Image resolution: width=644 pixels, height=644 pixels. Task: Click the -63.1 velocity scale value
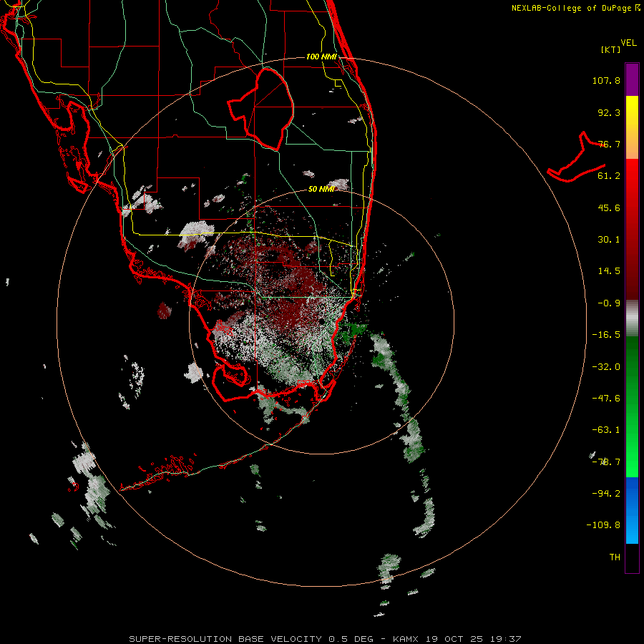click(606, 430)
